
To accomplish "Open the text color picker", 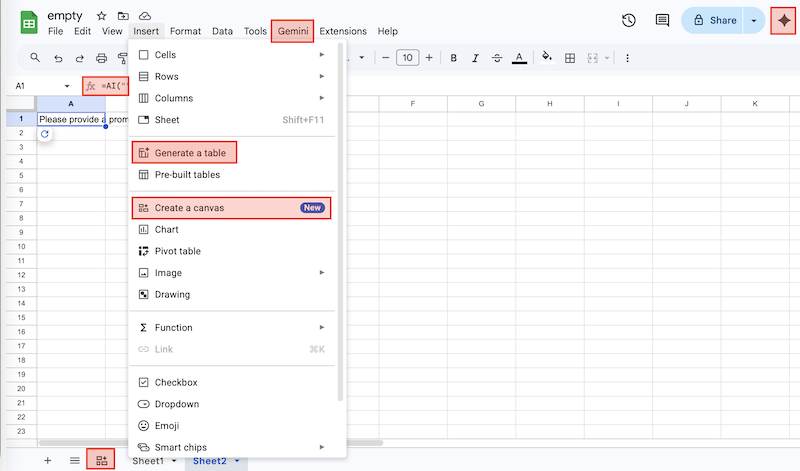I will (519, 58).
